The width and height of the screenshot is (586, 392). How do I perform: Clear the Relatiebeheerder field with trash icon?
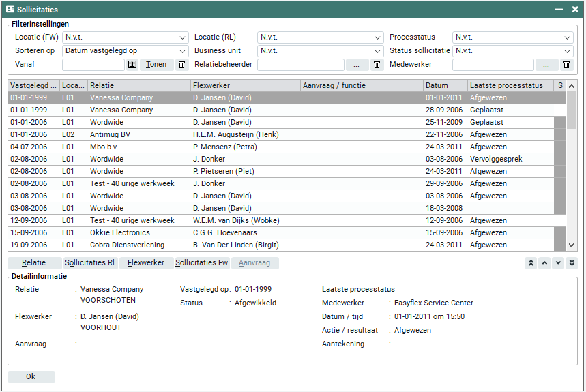pos(377,65)
